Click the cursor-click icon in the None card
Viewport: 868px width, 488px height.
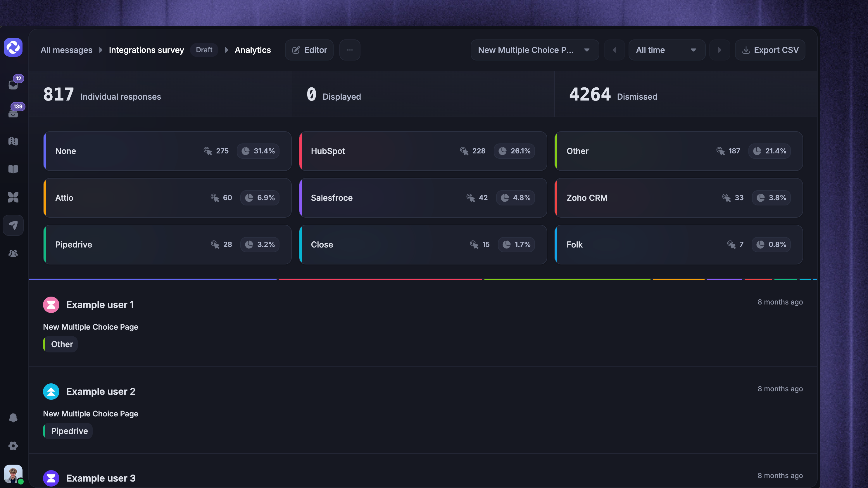coord(208,151)
